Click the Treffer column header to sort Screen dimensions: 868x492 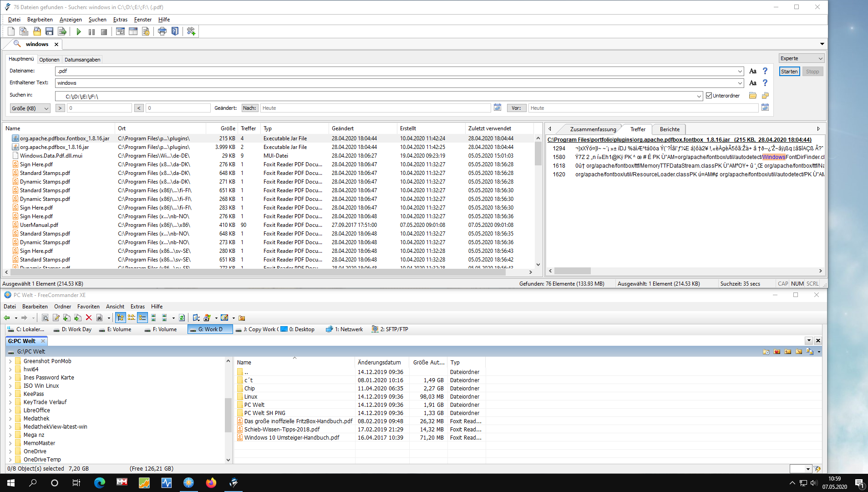249,128
